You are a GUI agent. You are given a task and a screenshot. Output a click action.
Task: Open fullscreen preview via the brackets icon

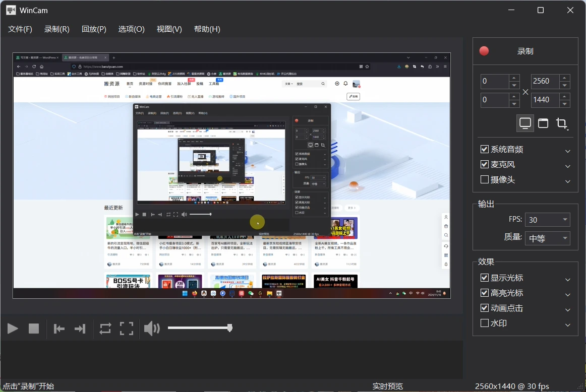127,329
